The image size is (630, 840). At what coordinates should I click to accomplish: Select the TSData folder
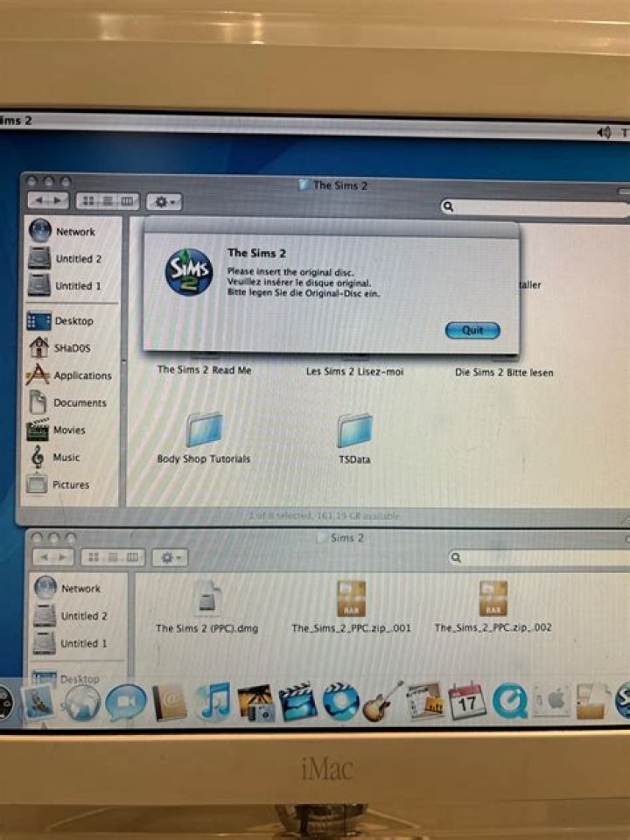pyautogui.click(x=354, y=431)
